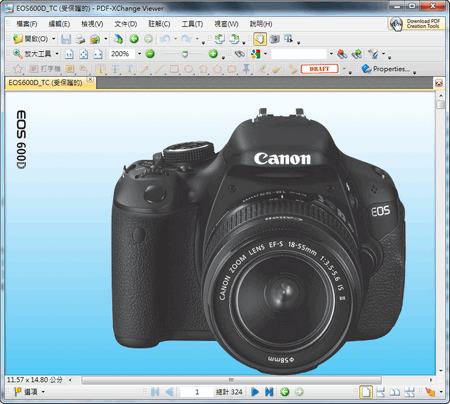This screenshot has width=450, height=404.
Task: Expand the stamp dropdown next to DRAFT
Action: coord(344,69)
